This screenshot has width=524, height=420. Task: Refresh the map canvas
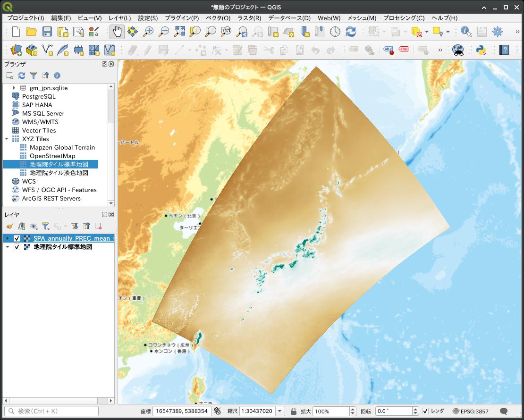pyautogui.click(x=351, y=32)
